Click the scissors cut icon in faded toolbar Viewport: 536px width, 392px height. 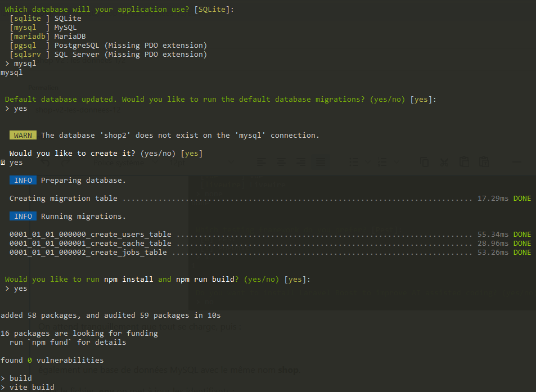point(444,162)
